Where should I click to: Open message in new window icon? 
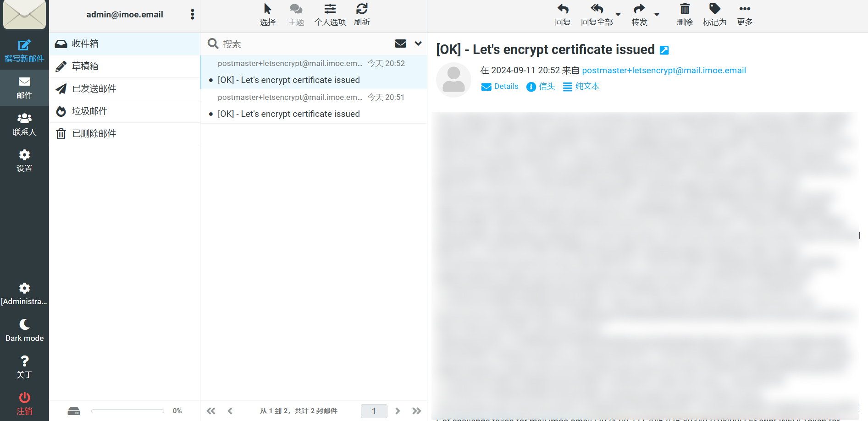click(664, 50)
